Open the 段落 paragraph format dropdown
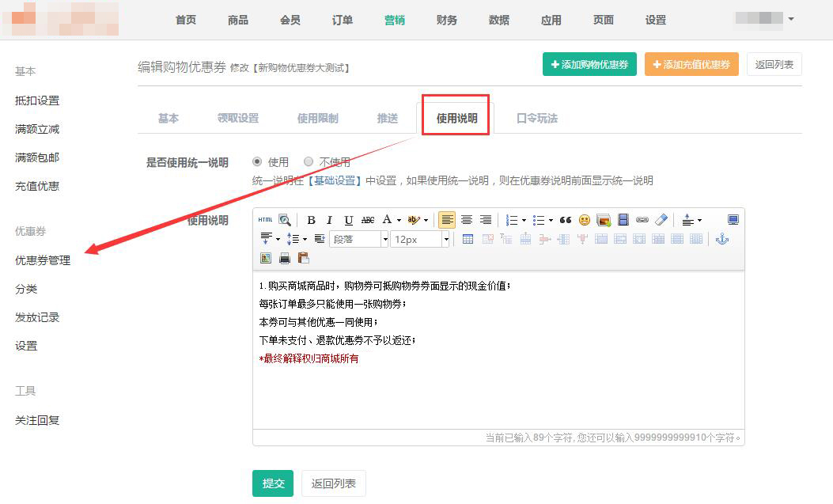Screen dimensions: 833x504 point(359,239)
